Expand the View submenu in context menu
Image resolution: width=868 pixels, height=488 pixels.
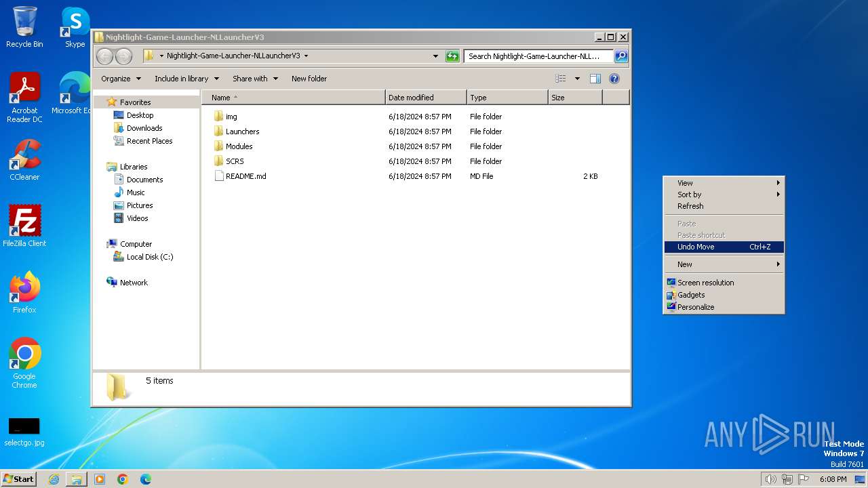(724, 183)
